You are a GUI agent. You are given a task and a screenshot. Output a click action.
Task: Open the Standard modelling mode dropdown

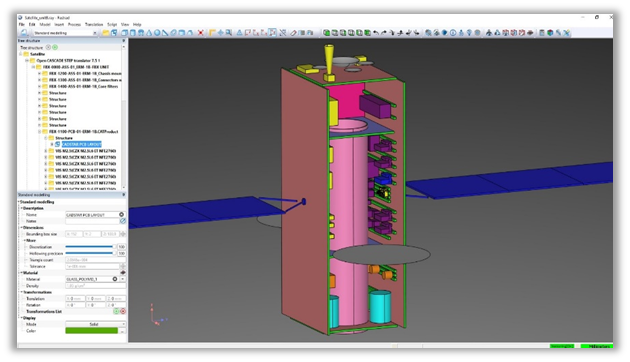click(x=65, y=33)
